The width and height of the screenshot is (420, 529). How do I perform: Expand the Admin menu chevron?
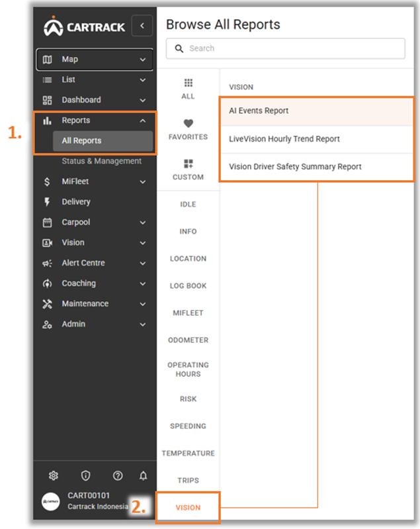pyautogui.click(x=143, y=324)
